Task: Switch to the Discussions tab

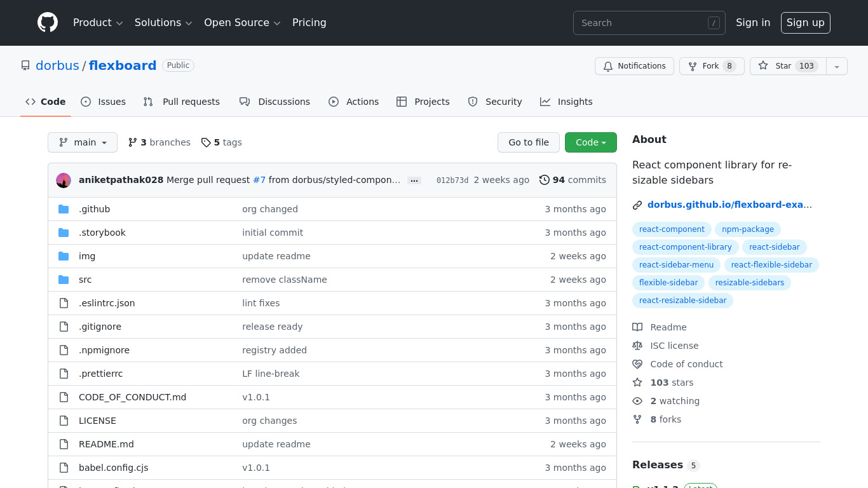Action: 275,102
